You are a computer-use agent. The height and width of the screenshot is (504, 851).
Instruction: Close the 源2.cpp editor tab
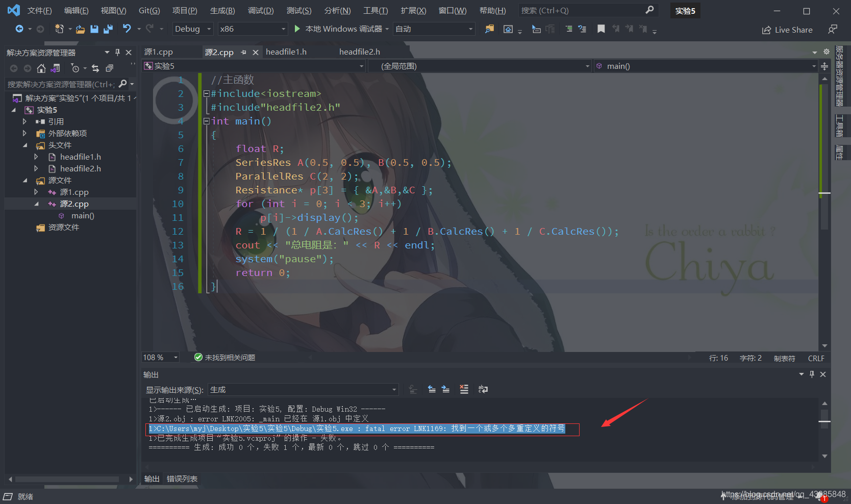pyautogui.click(x=256, y=52)
